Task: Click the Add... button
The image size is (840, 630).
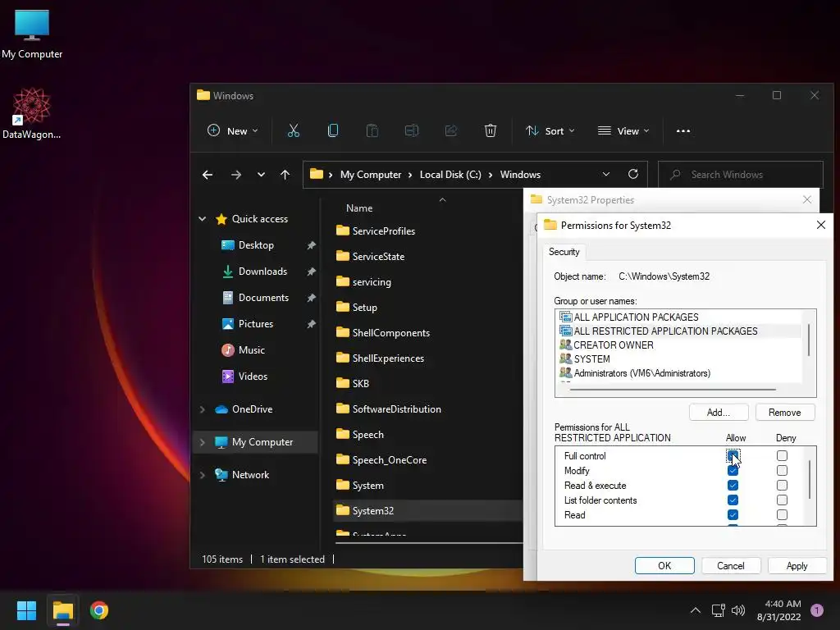Action: click(x=719, y=413)
